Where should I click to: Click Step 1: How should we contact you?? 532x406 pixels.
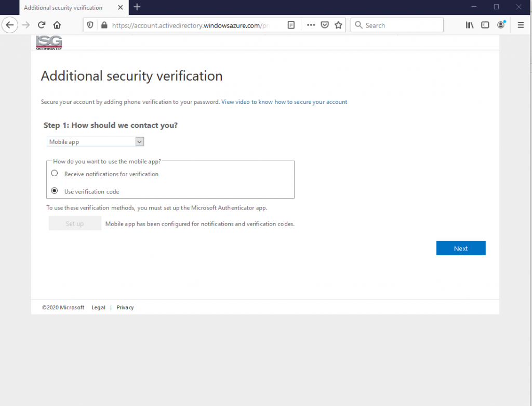tap(111, 125)
